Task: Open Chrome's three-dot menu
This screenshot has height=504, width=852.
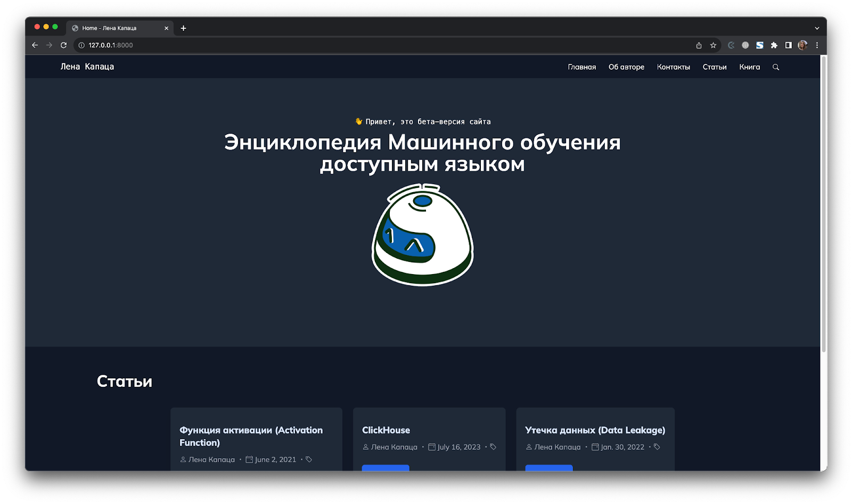Action: pos(817,45)
